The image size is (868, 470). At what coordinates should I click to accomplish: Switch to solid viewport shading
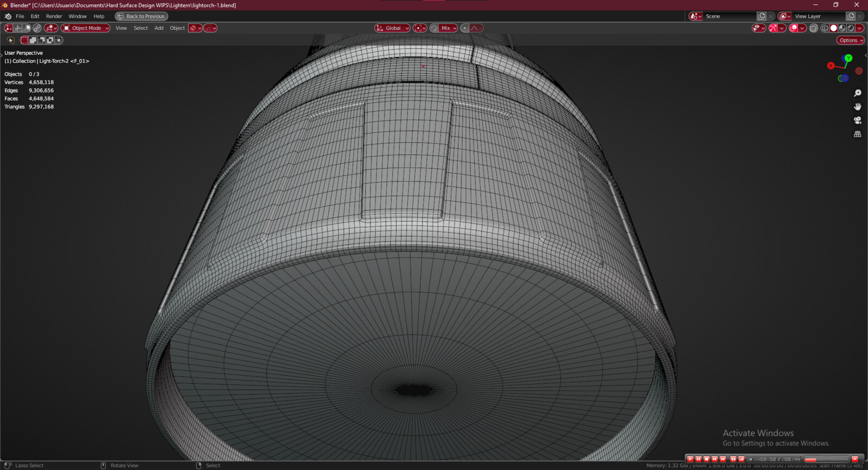[x=833, y=28]
